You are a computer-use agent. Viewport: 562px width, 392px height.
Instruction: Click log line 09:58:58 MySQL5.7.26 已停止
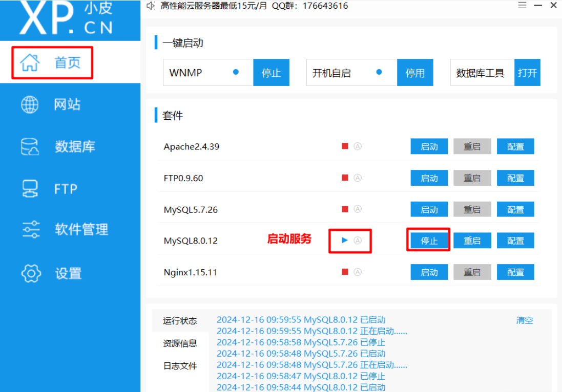click(301, 342)
